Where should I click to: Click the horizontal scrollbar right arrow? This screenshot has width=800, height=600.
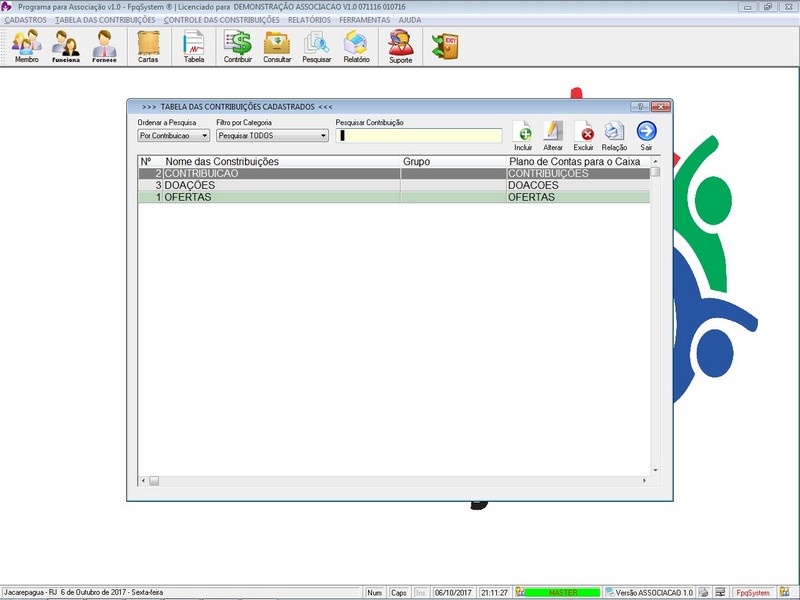pos(644,481)
